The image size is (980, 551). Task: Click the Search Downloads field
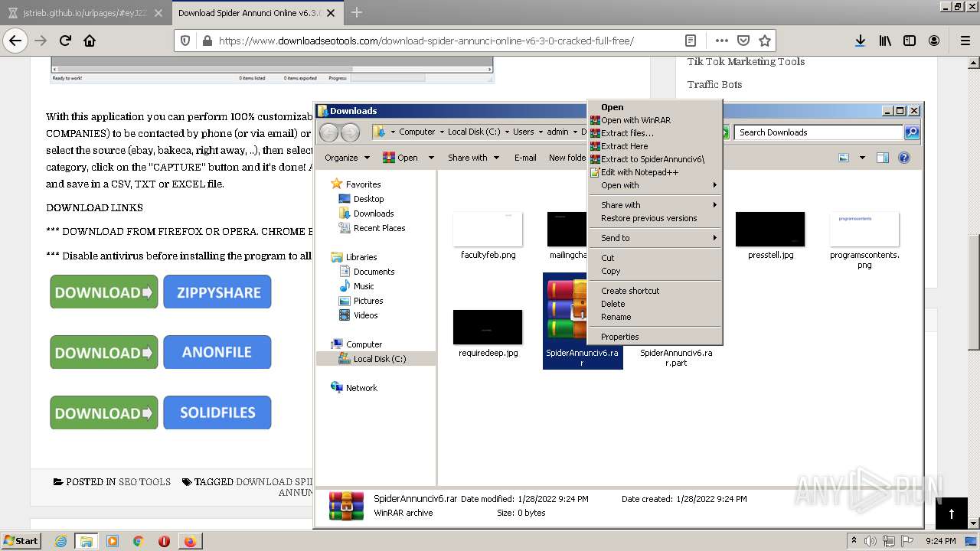[x=818, y=132]
